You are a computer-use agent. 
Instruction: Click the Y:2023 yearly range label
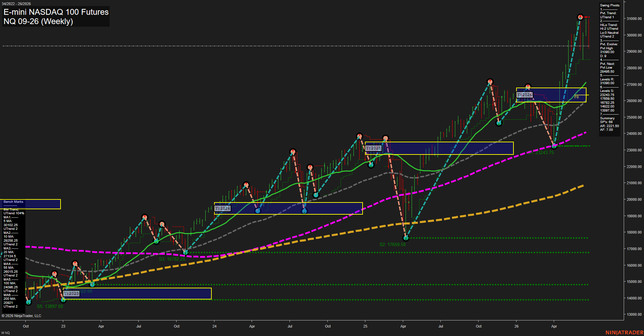point(71,293)
